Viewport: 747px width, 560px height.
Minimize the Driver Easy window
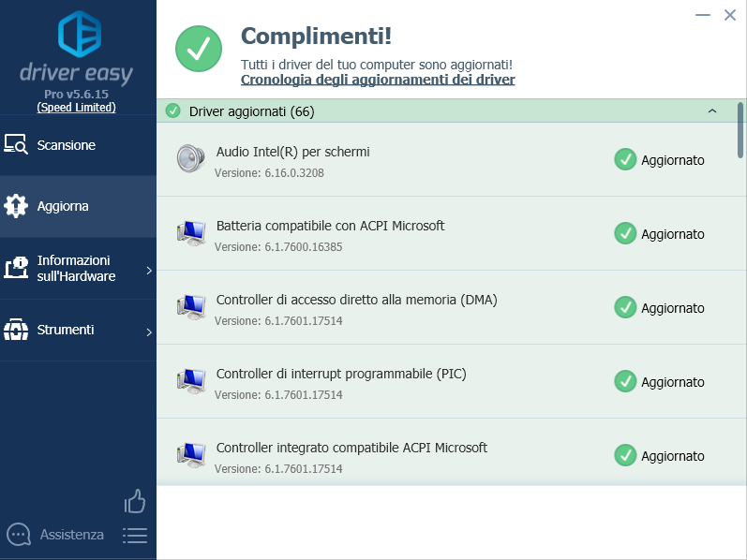[703, 15]
